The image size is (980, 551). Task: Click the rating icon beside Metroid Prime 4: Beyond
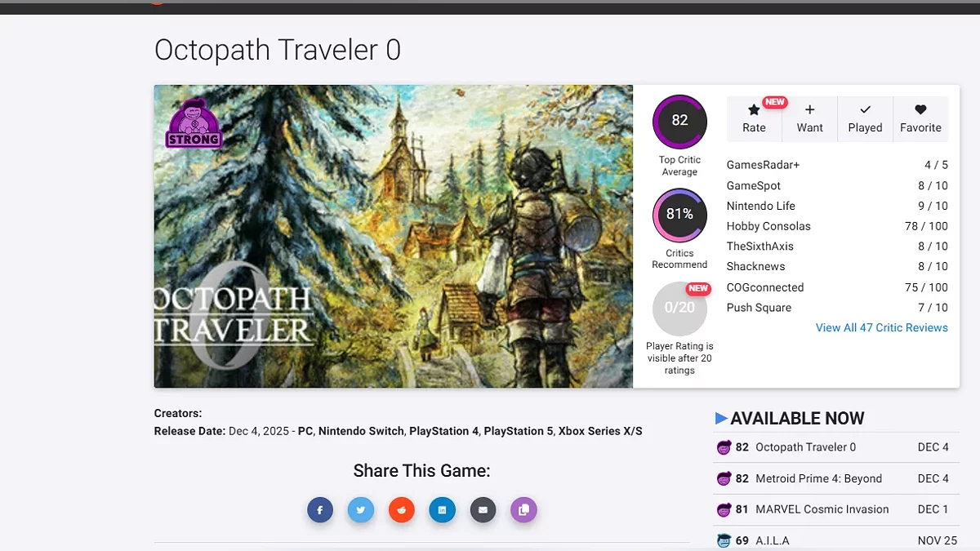click(724, 478)
